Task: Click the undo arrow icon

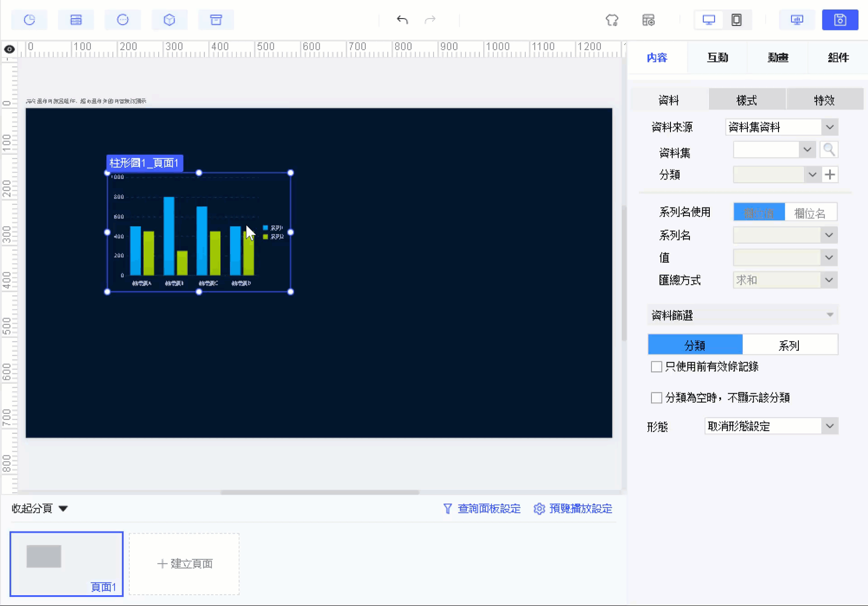Action: coord(402,20)
